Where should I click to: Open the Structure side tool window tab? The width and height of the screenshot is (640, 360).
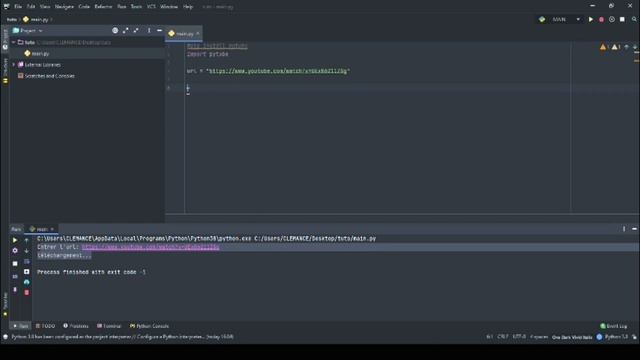[x=5, y=71]
